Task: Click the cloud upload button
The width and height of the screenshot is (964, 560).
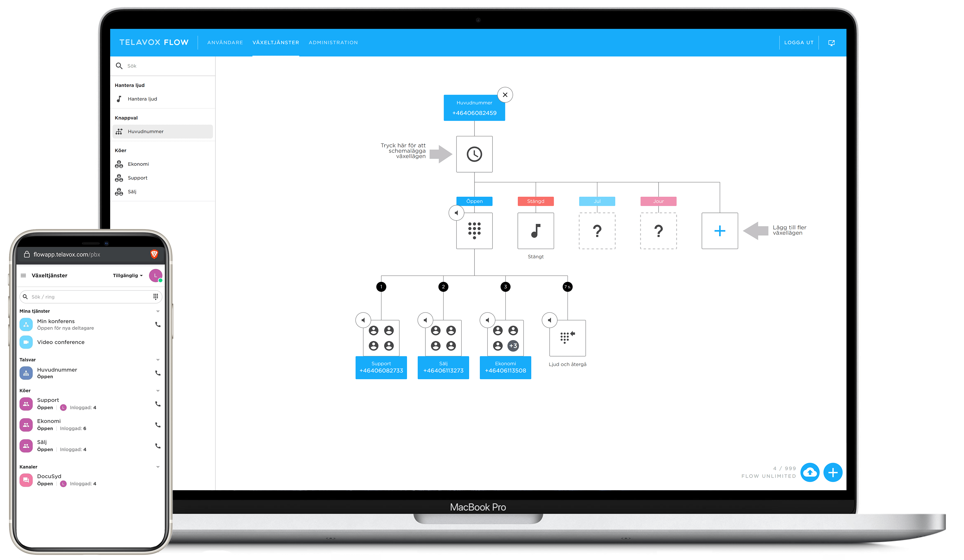Action: coord(809,472)
